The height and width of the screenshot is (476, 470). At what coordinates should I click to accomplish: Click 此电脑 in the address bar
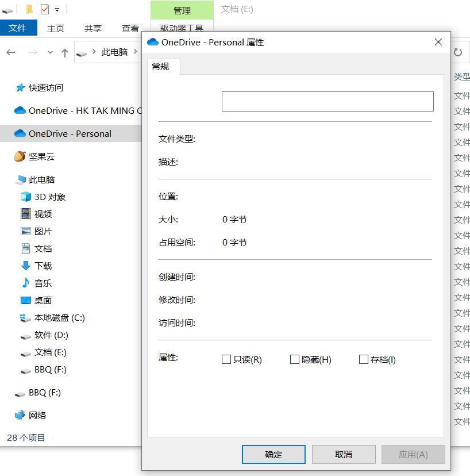point(115,52)
